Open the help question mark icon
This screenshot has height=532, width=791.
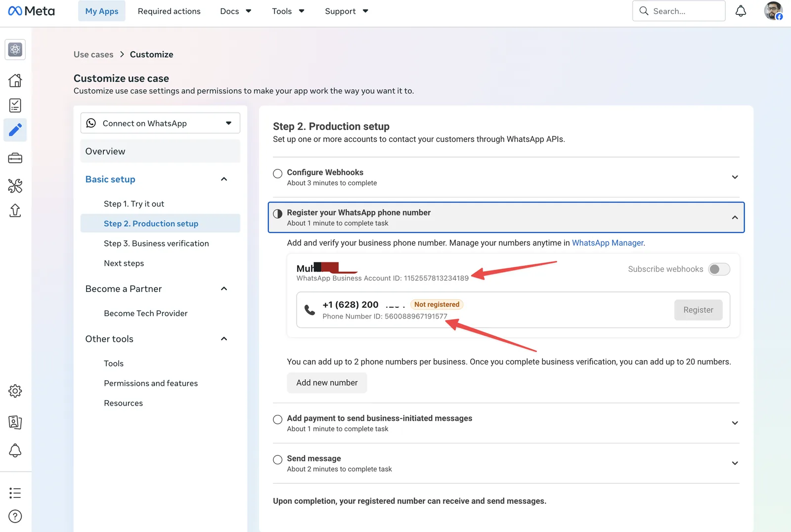coord(15,516)
